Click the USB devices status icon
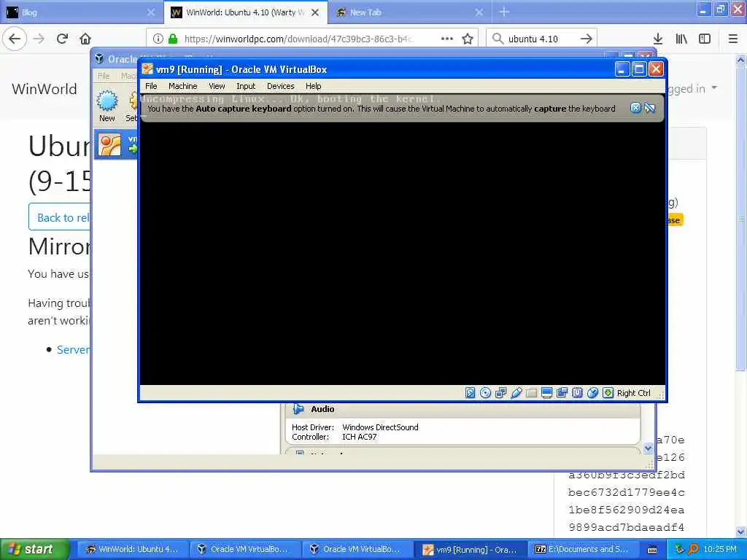This screenshot has width=747, height=560. [x=516, y=393]
